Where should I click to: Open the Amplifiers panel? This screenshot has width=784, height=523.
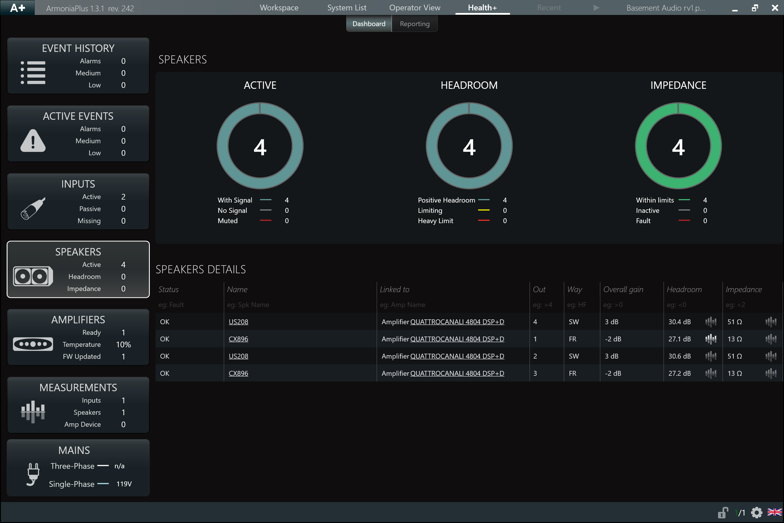(78, 337)
